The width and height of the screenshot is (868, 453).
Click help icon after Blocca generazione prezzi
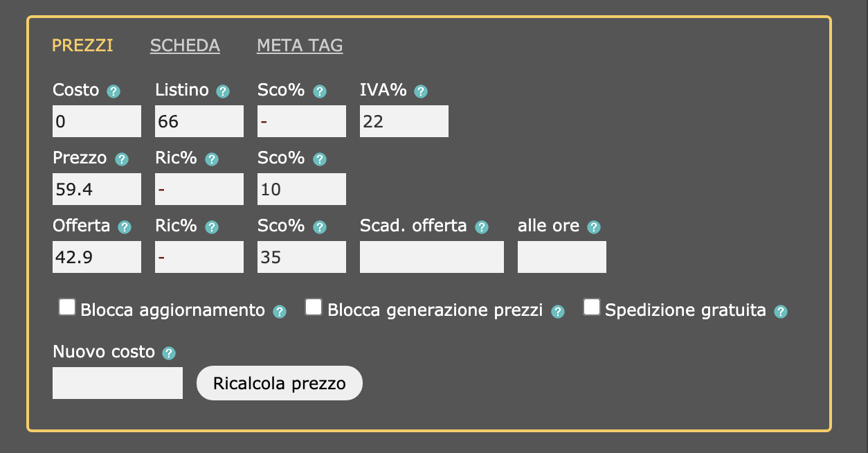click(558, 312)
